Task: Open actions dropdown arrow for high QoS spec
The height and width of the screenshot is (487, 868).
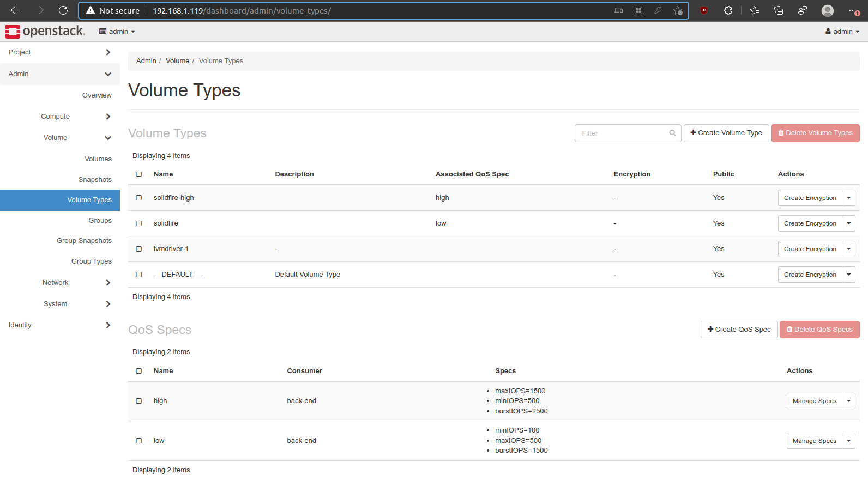Action: pyautogui.click(x=849, y=401)
